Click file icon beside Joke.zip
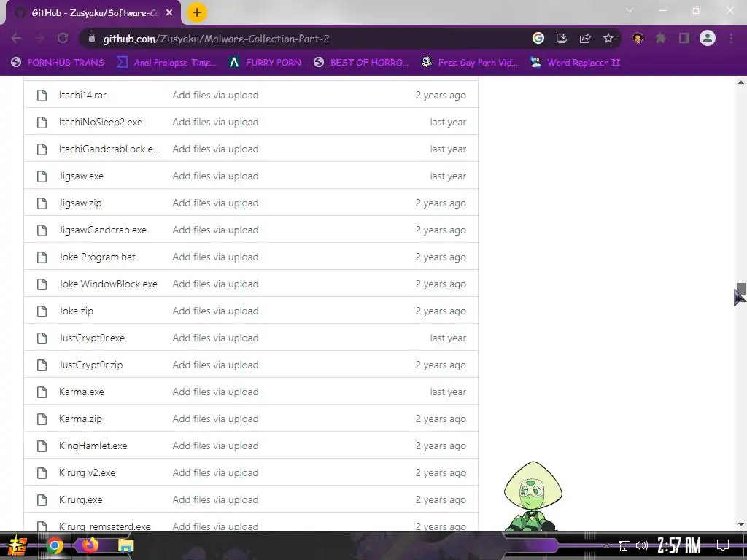This screenshot has height=560, width=747. (42, 311)
